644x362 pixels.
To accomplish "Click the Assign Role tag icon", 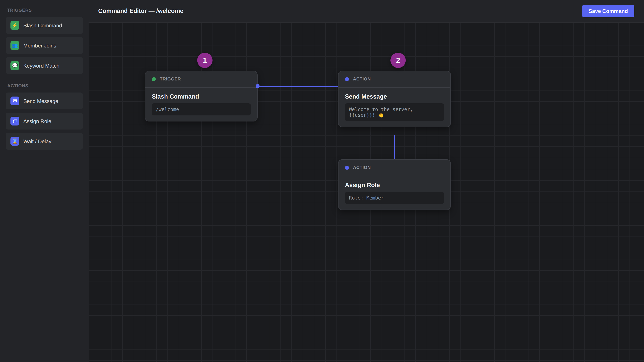I will click(15, 121).
